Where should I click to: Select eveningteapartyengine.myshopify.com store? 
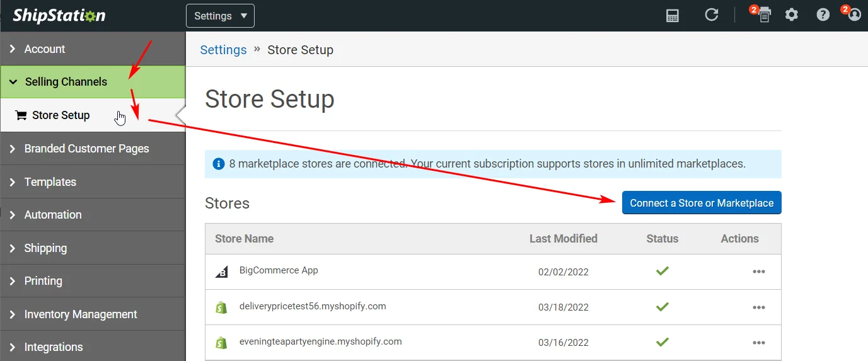tap(321, 341)
